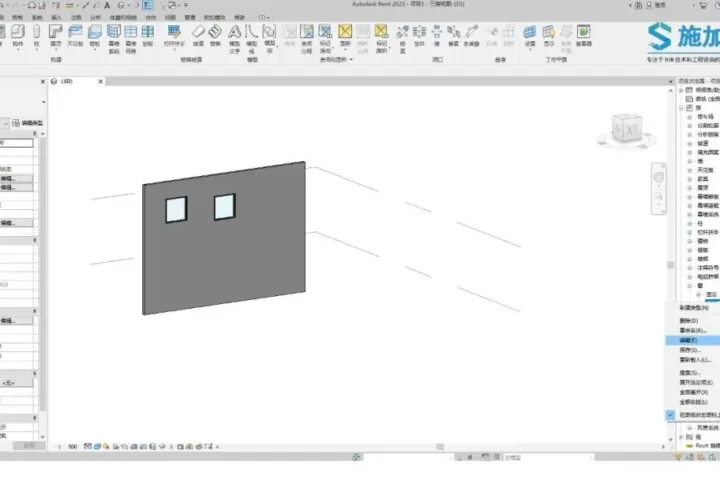Choose Rename (重命名) in context menu
720x480 pixels.
(x=693, y=330)
